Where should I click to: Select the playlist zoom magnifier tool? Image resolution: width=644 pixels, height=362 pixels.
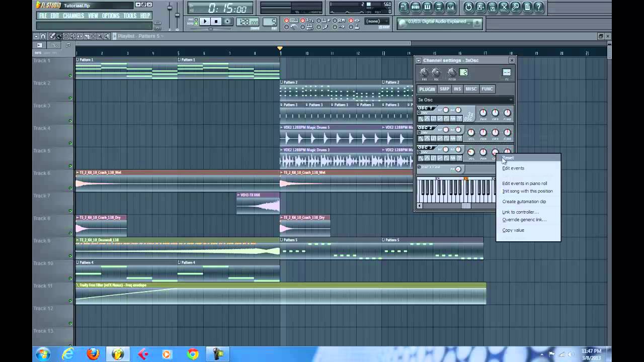[100, 36]
